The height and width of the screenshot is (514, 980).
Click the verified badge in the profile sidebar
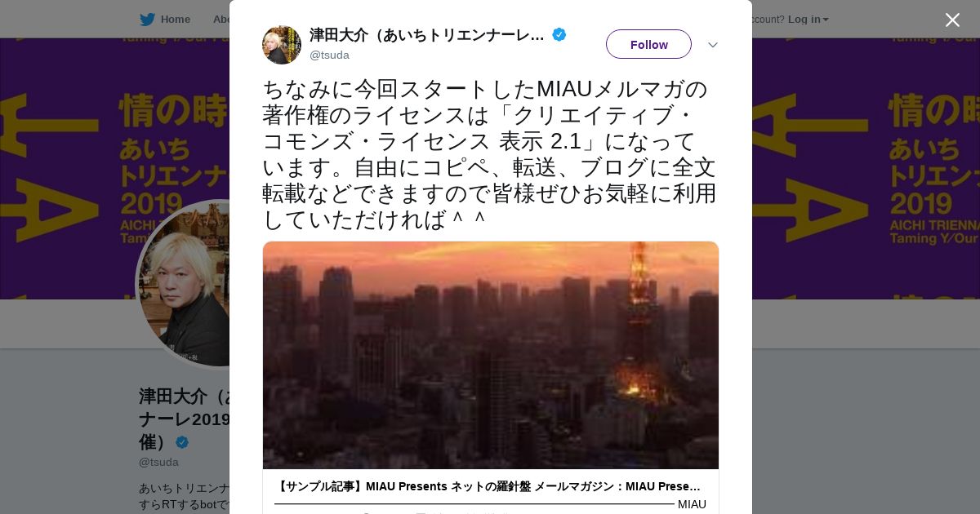coord(182,442)
